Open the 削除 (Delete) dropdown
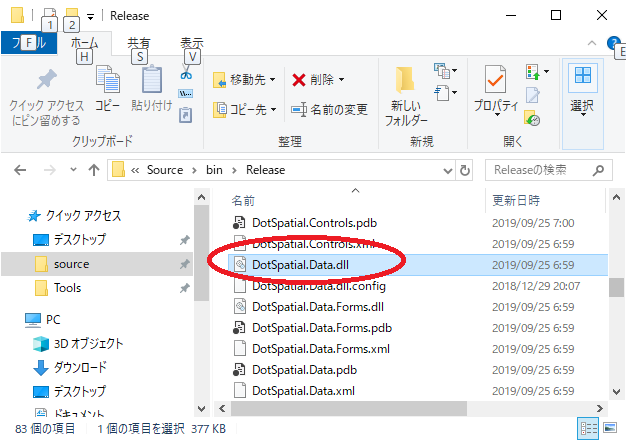The image size is (626, 441). (x=318, y=80)
